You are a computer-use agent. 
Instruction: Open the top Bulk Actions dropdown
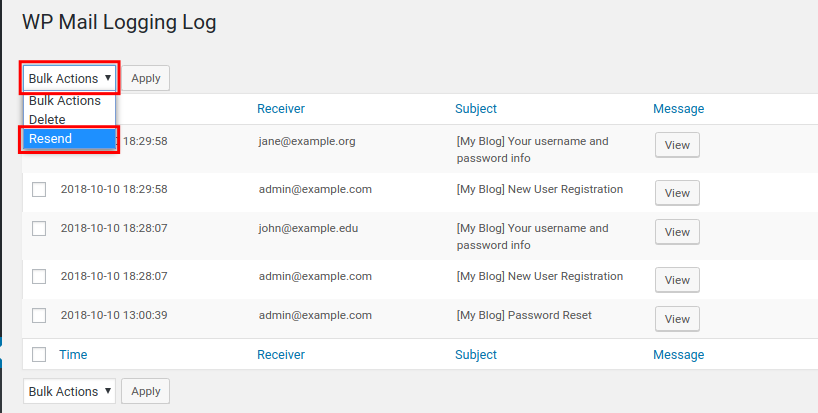(x=69, y=78)
